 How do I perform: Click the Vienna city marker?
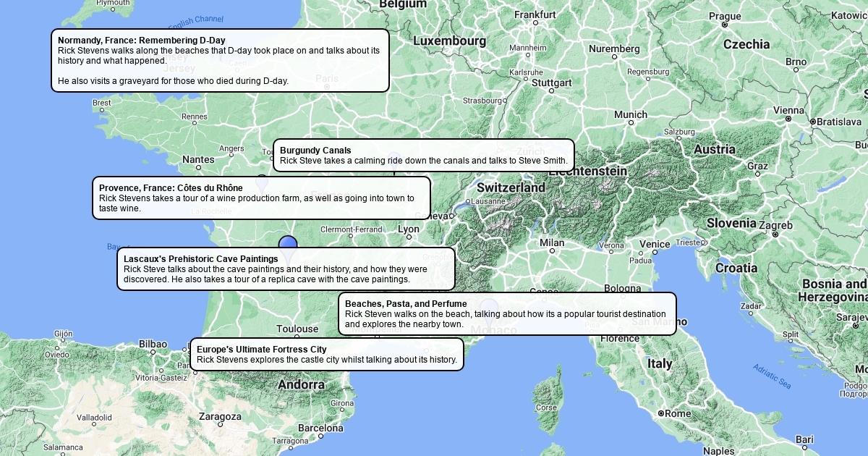point(788,119)
